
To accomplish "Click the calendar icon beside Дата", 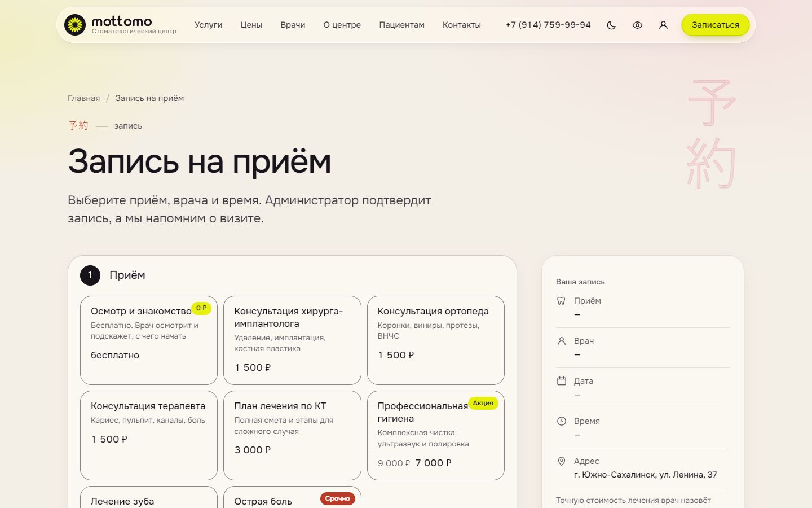I will [x=561, y=381].
